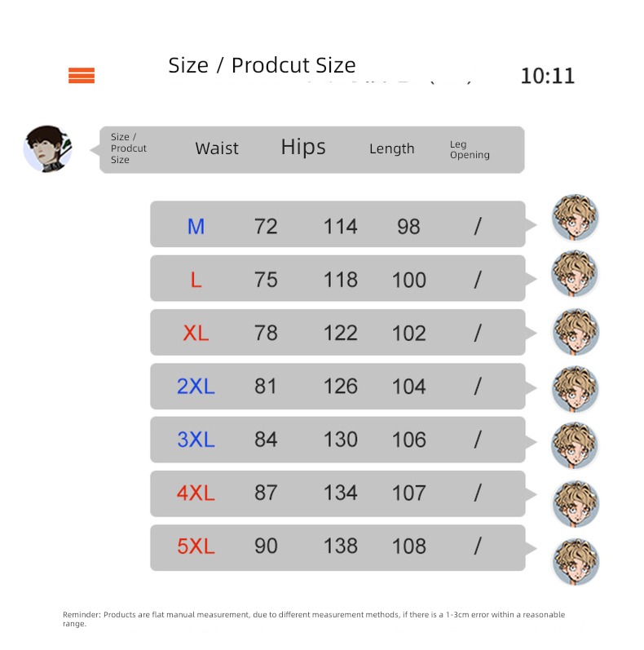Click the curly-haired avatar beside the 2XL row
This screenshot has width=644, height=650.
tap(576, 389)
